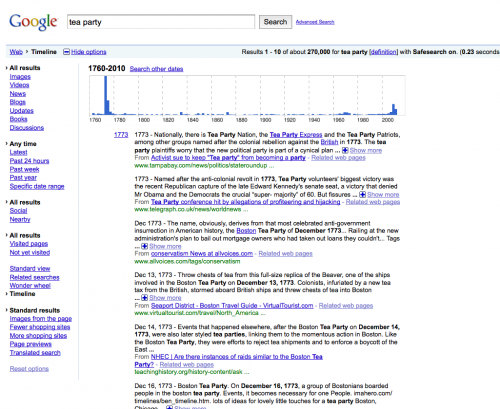Click the minus icon beside Hide options
Image resolution: width=500 pixels, height=409 pixels.
click(66, 52)
